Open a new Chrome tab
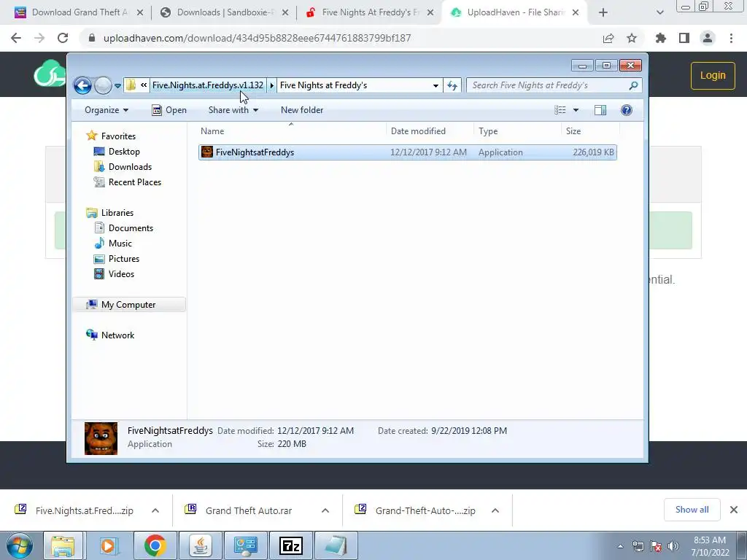The height and width of the screenshot is (560, 747). point(603,13)
